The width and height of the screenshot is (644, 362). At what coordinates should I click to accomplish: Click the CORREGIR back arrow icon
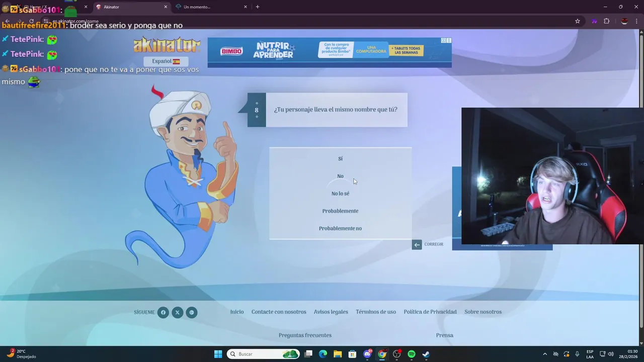tap(417, 245)
